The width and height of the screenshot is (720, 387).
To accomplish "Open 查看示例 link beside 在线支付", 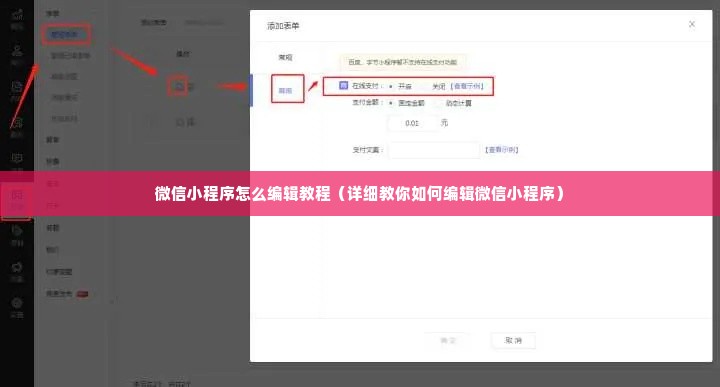I will pos(467,86).
